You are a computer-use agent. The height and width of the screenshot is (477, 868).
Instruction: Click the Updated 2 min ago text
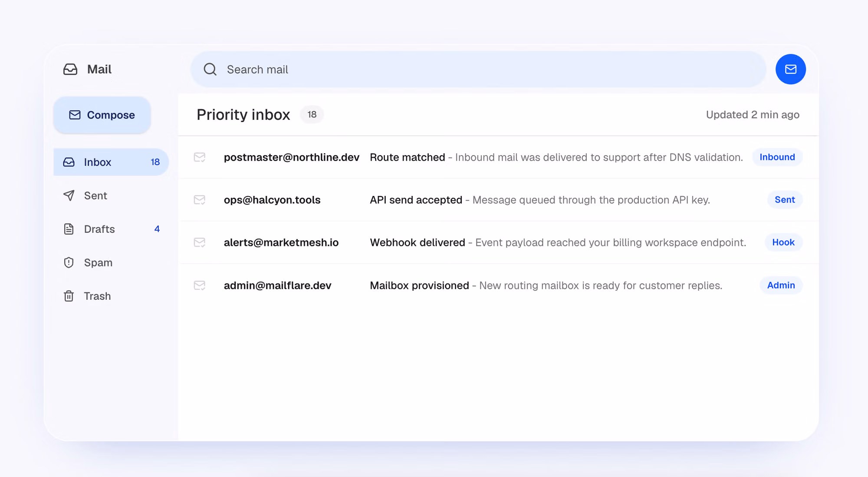753,115
